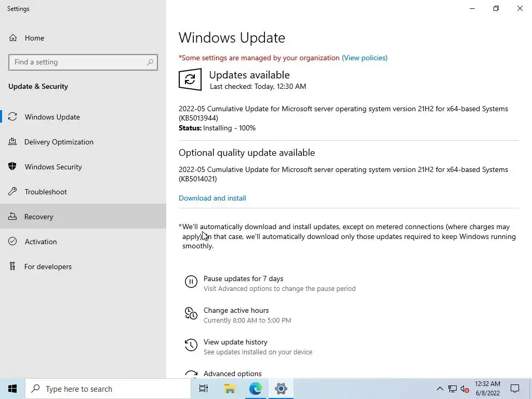Click the Change active hours clock icon

click(191, 313)
